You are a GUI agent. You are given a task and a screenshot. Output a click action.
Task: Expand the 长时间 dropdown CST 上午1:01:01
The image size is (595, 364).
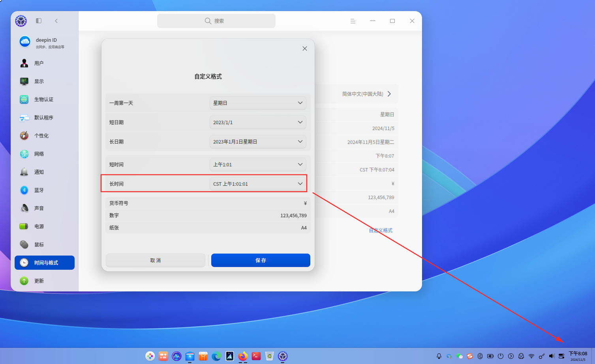click(x=258, y=184)
